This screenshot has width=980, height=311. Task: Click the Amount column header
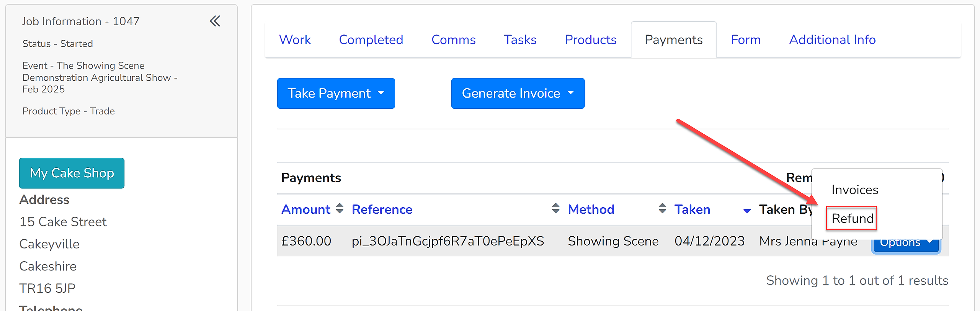coord(305,210)
